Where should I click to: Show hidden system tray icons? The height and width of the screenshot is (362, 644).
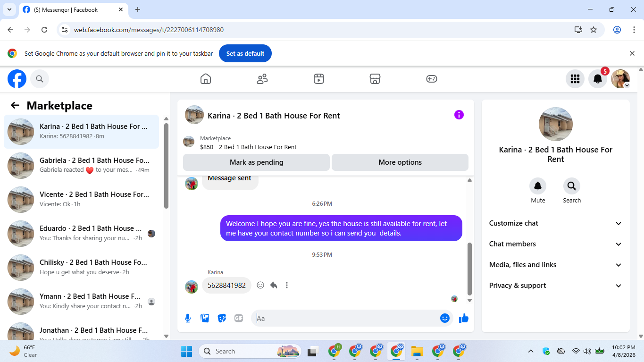click(x=531, y=351)
